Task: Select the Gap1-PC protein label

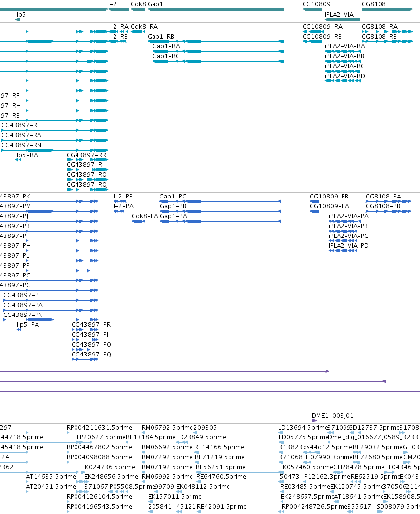Action: pyautogui.click(x=173, y=197)
